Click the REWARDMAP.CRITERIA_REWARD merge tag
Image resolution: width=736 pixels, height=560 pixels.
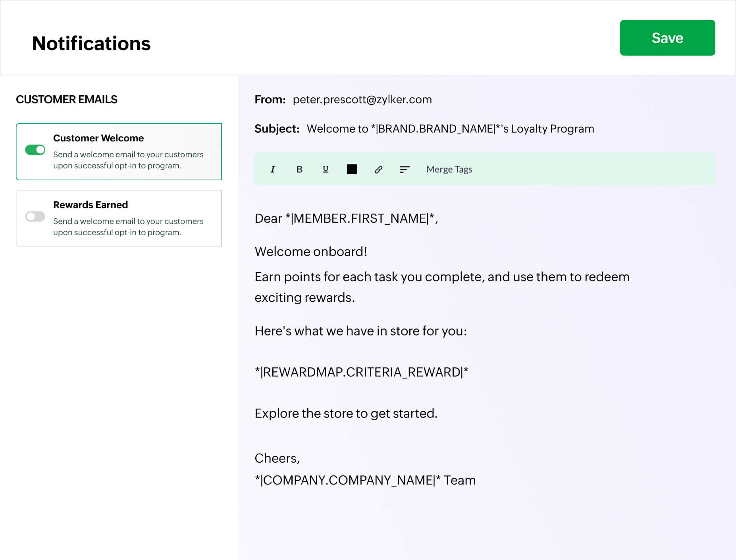[361, 372]
